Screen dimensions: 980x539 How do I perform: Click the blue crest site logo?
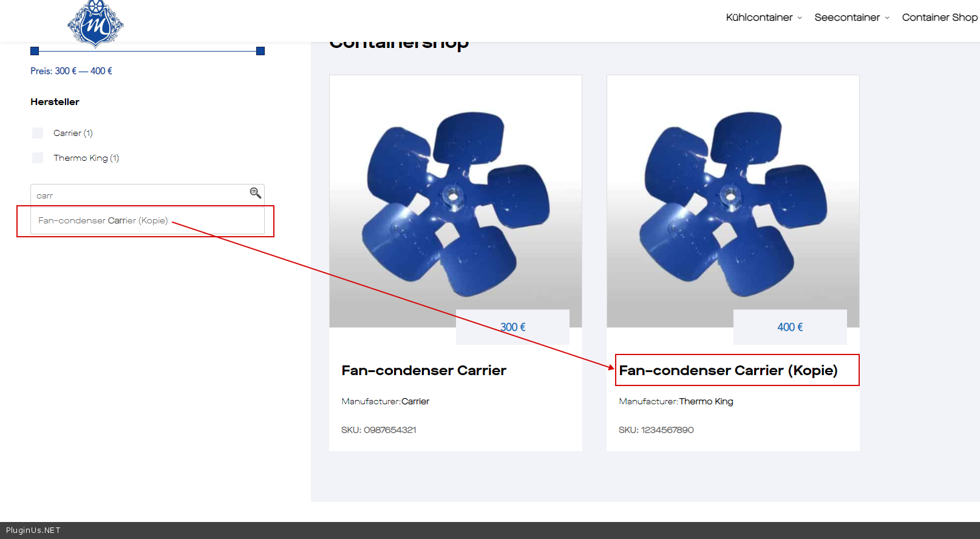(x=95, y=23)
